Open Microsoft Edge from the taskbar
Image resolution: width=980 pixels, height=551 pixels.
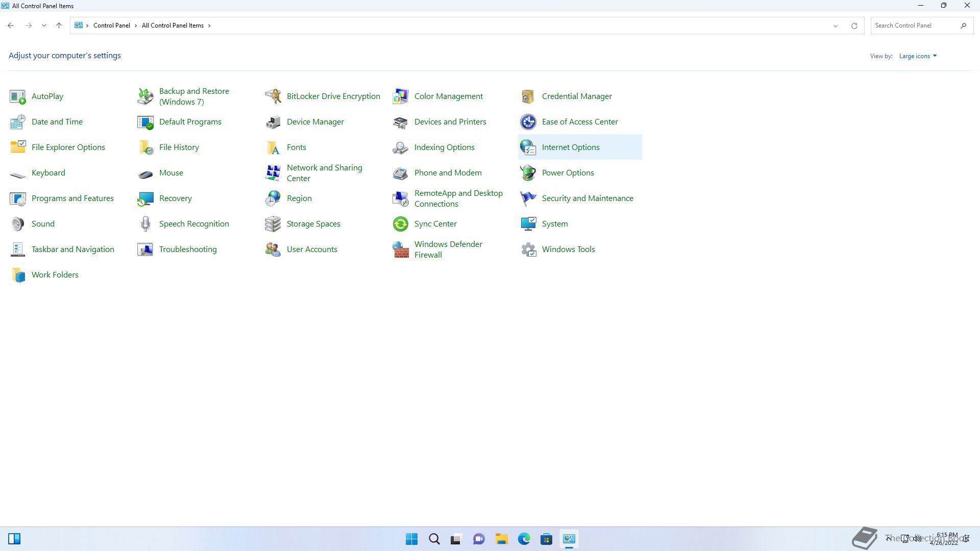point(524,539)
